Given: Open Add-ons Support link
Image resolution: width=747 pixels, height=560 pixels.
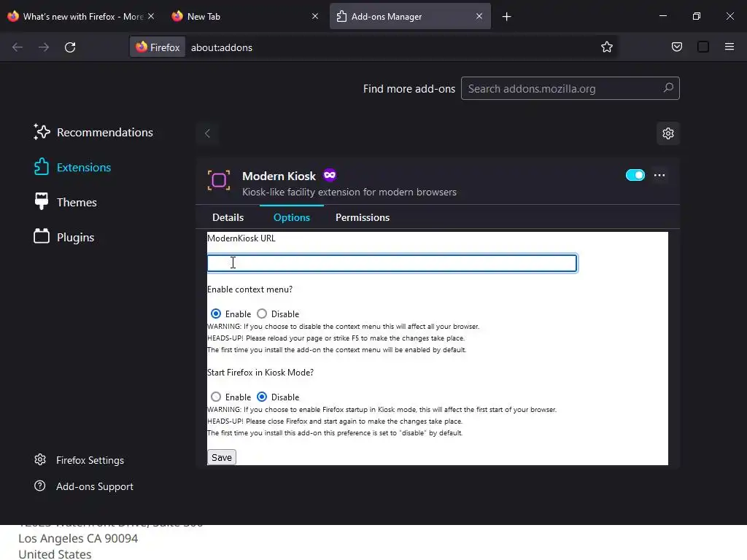Looking at the screenshot, I should [x=84, y=486].
